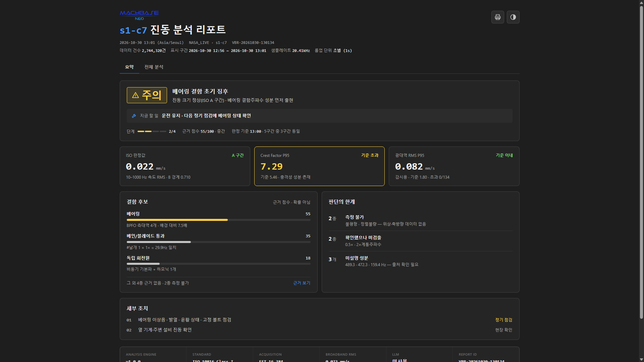644x362 pixels.
Task: Click action 02 옆 기계·주변 설비 row
Action: click(319, 330)
